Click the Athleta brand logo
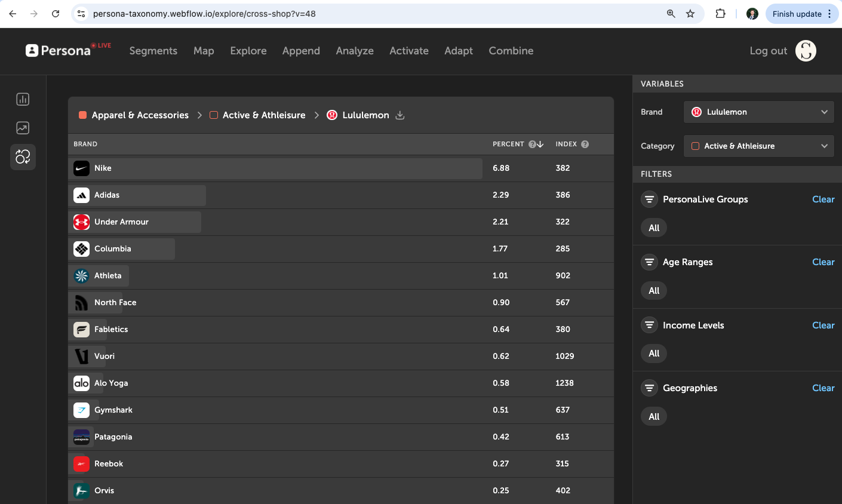 click(82, 276)
